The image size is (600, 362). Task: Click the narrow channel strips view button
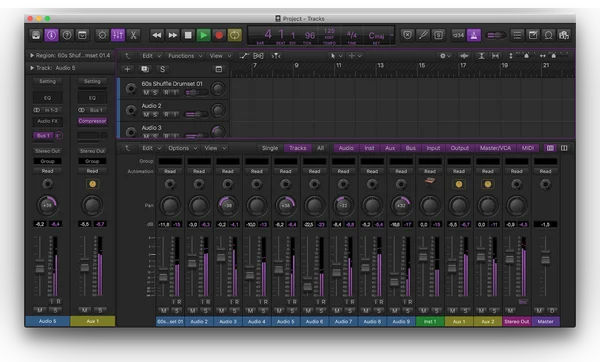pyautogui.click(x=550, y=148)
